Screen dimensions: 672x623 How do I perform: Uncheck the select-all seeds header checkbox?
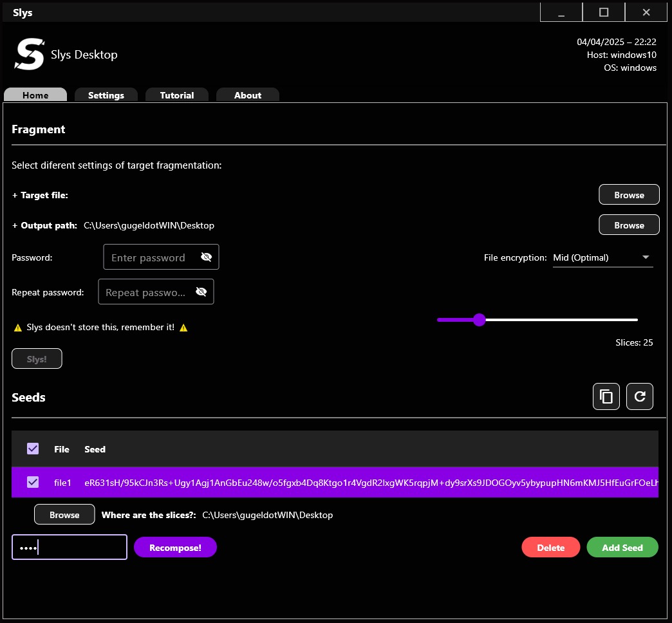coord(33,449)
